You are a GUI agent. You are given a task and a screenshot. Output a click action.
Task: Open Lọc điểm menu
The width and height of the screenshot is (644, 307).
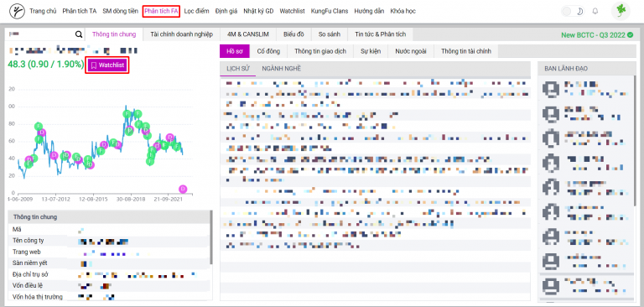click(x=196, y=11)
